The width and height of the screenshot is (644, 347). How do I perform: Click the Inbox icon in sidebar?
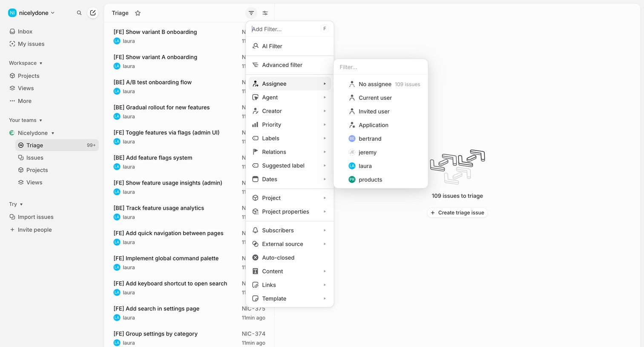pos(12,32)
